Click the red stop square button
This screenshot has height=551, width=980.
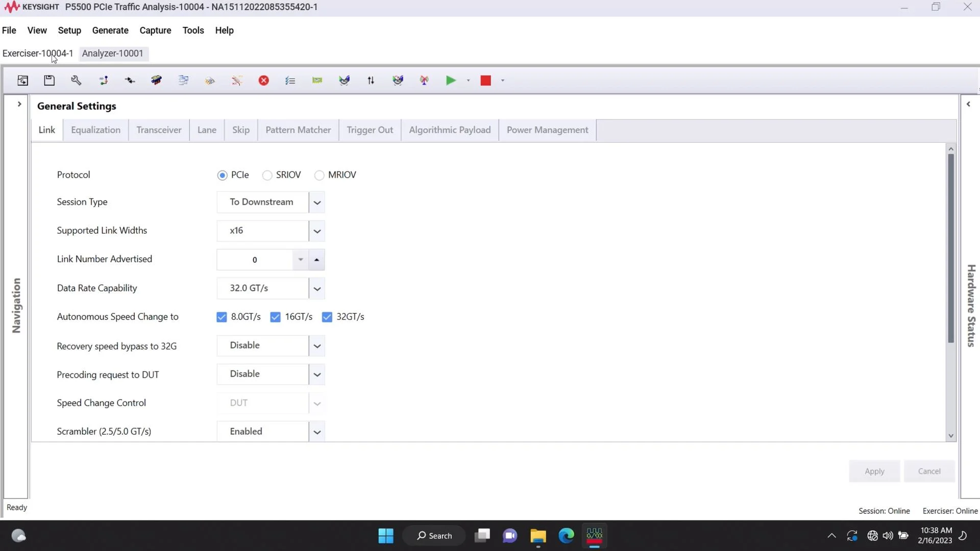pos(485,80)
